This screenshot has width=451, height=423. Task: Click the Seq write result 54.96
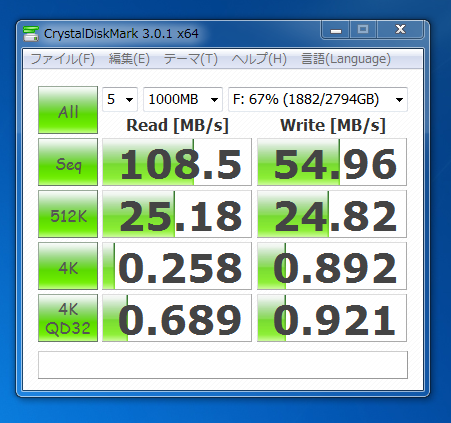[x=332, y=162]
